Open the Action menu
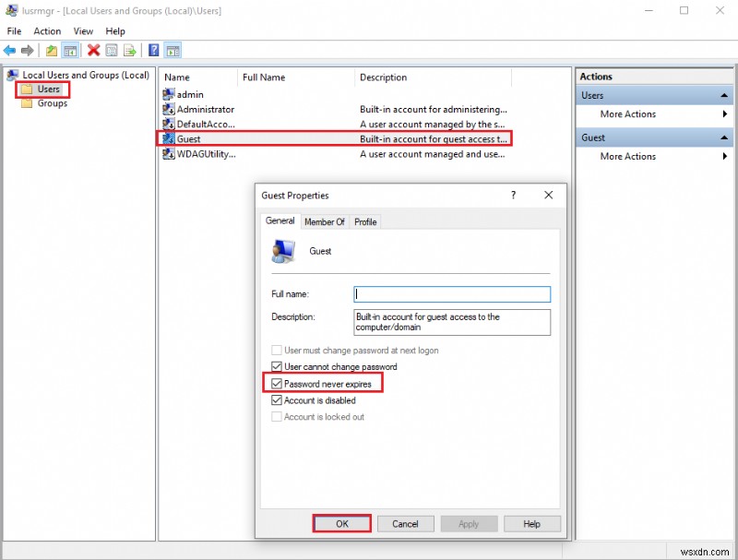Image resolution: width=738 pixels, height=560 pixels. tap(47, 30)
